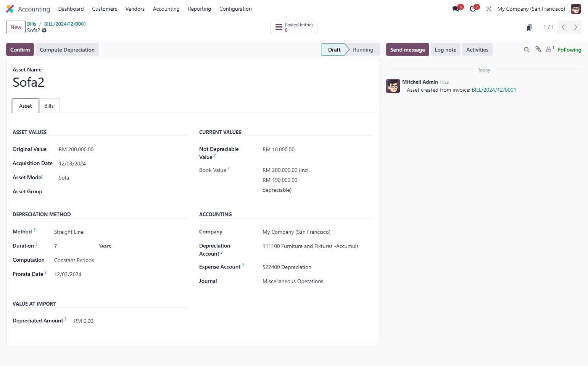The width and height of the screenshot is (588, 366).
Task: Open the Vendors menu
Action: tap(135, 9)
